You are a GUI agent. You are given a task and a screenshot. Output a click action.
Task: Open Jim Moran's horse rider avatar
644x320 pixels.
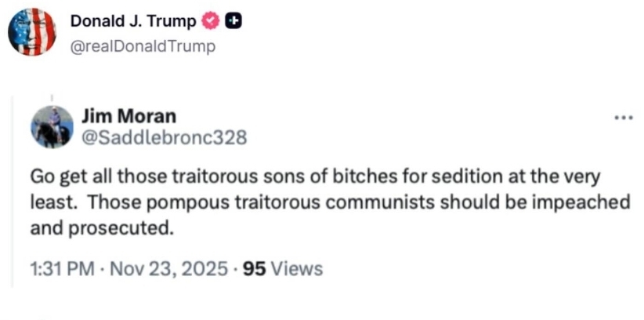click(x=52, y=127)
